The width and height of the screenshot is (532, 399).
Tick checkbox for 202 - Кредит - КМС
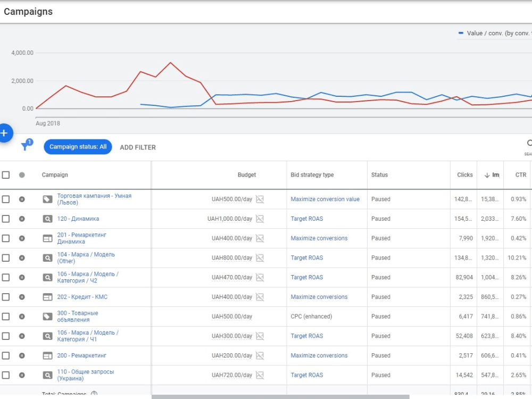tap(6, 297)
